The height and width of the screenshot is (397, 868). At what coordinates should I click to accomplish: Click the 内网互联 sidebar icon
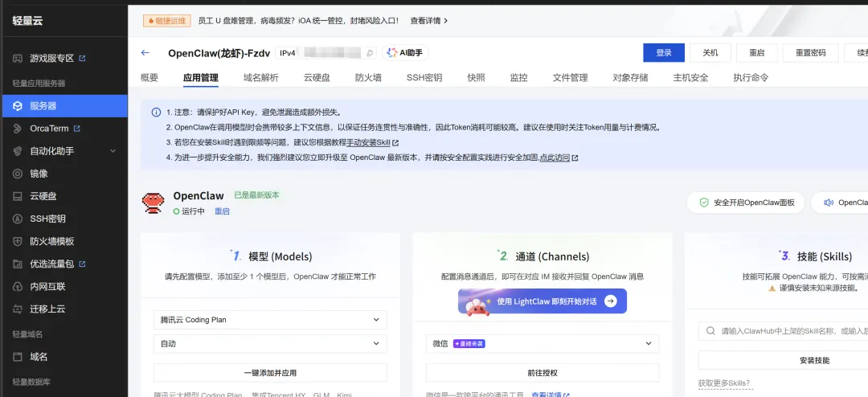(18, 287)
